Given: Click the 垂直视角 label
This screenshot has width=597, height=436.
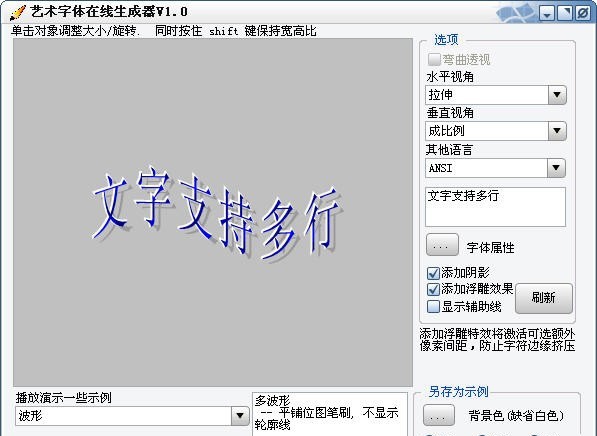Looking at the screenshot, I should click(x=450, y=113).
